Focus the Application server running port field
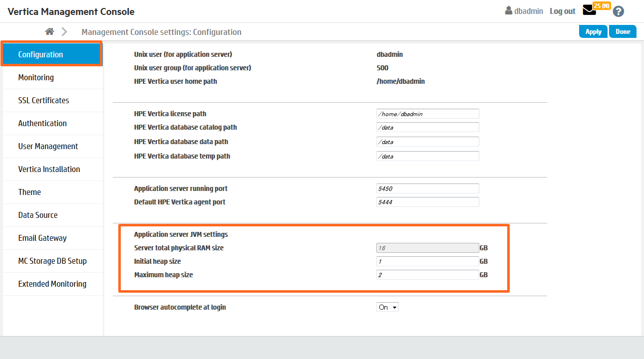644x359 pixels. pyautogui.click(x=427, y=188)
